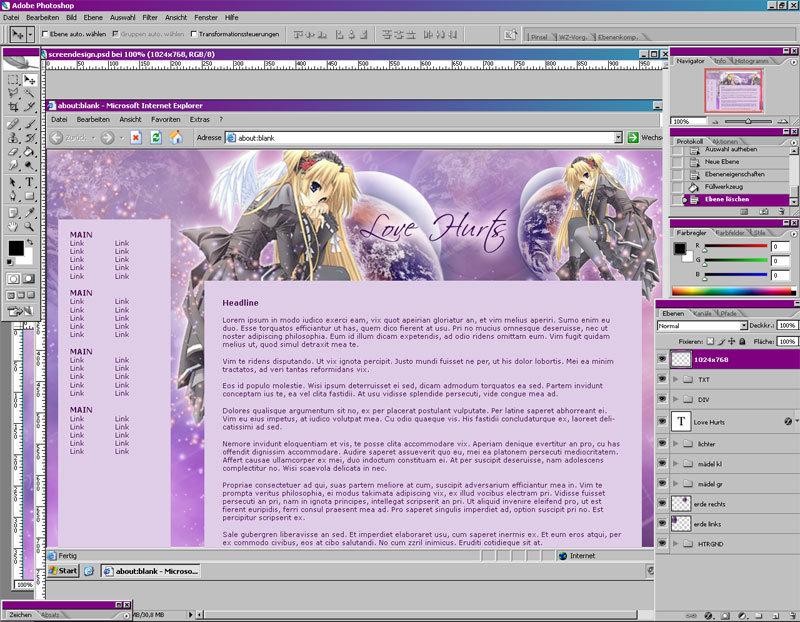Expand the lichter layer group
The image size is (800, 622).
coord(676,443)
